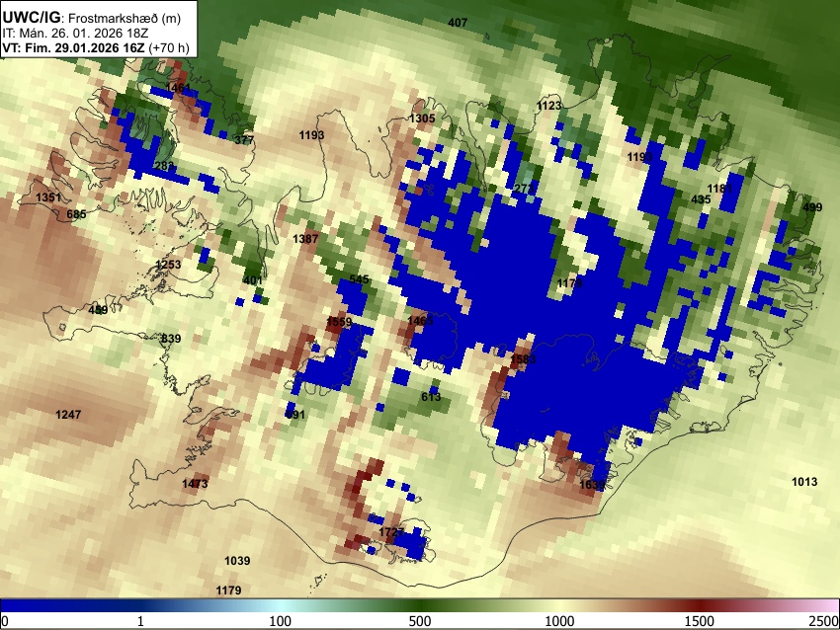Image resolution: width=840 pixels, height=630 pixels.
Task: Click the map value label 1583
Action: click(523, 359)
